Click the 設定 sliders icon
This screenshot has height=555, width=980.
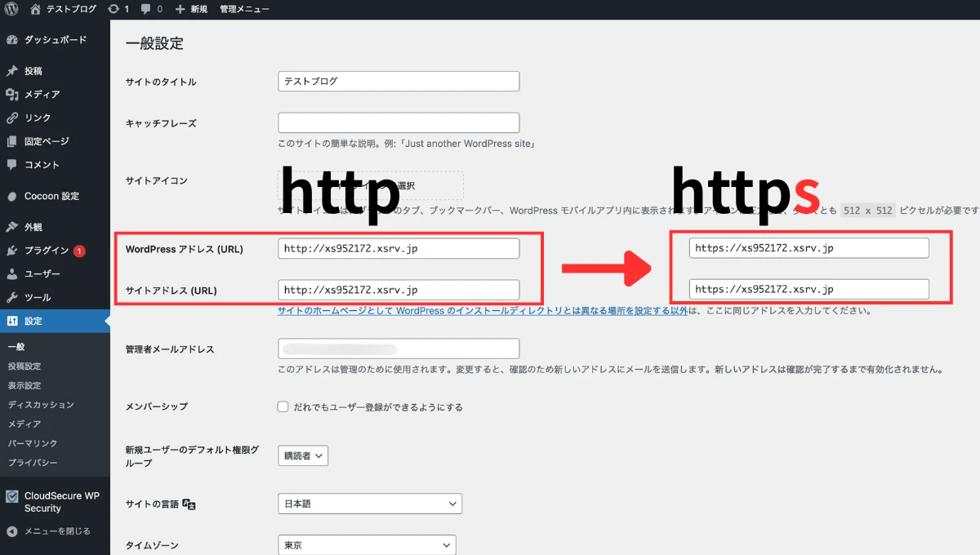pos(12,321)
